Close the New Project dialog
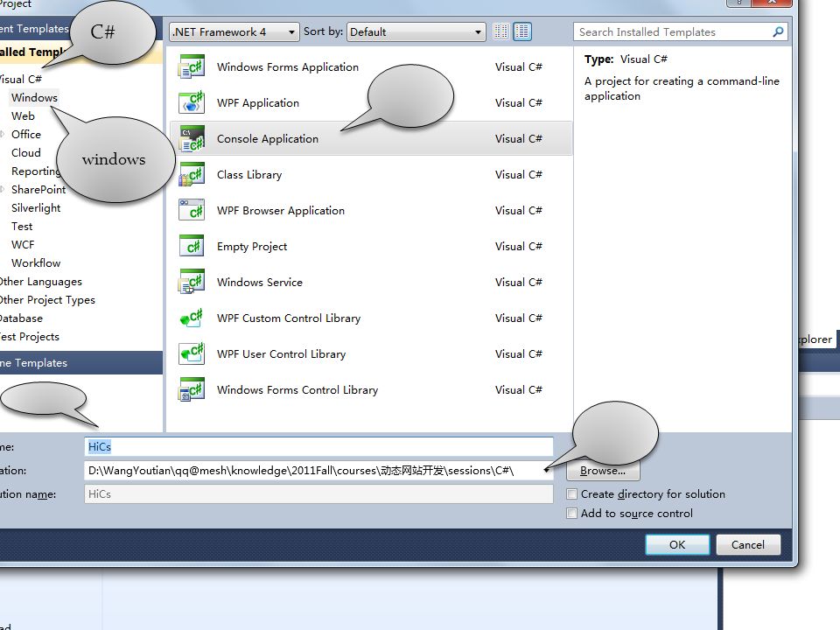The image size is (840, 630). 772,2
